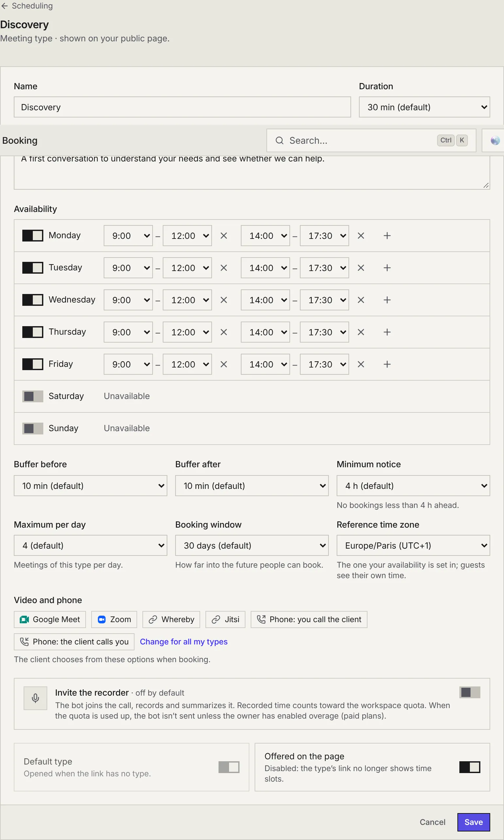504x840 pixels.
Task: Expand the Booking window dropdown
Action: [252, 546]
